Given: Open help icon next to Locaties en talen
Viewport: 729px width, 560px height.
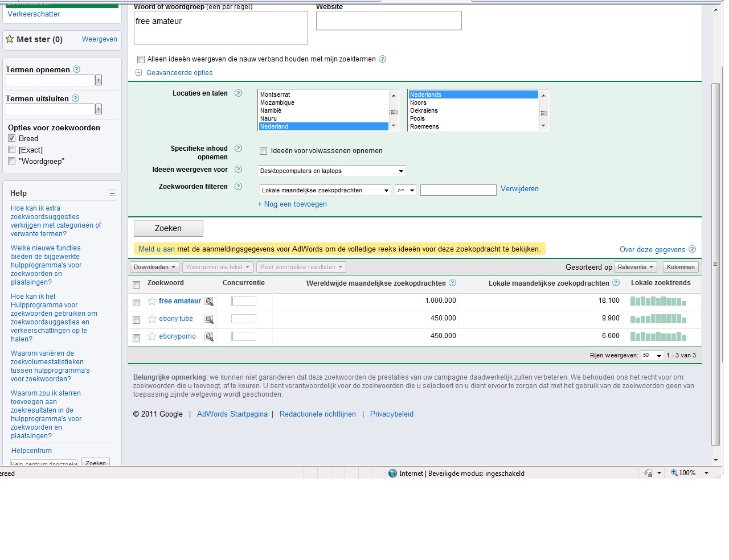Looking at the screenshot, I should (x=239, y=93).
